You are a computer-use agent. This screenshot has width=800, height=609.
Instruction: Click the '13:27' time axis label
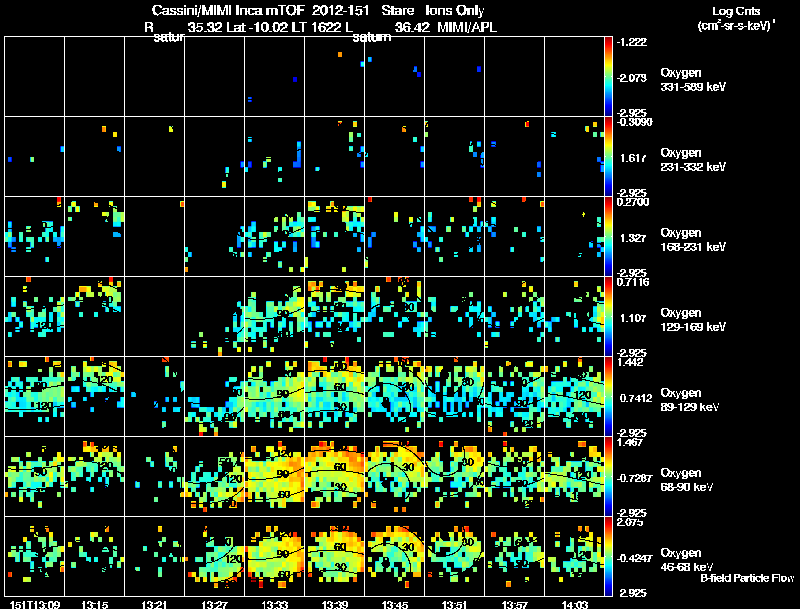pos(214,604)
